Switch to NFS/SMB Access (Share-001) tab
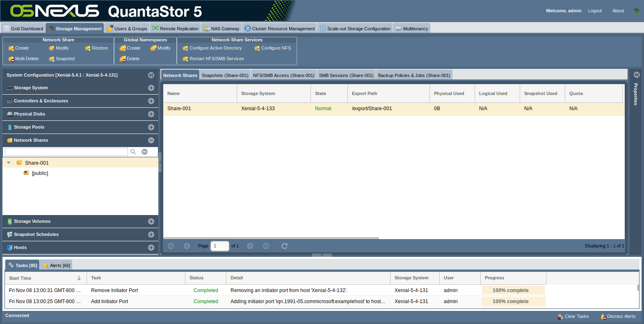 tap(284, 75)
